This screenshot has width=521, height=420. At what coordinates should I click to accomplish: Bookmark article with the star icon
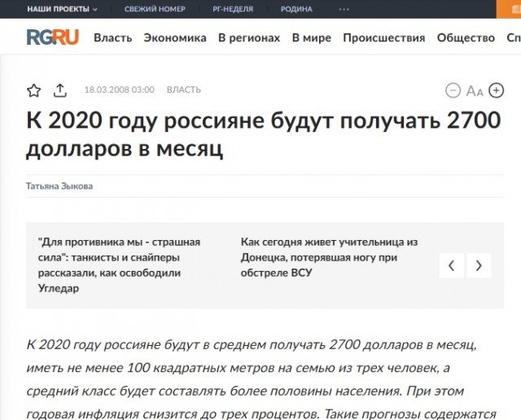[x=34, y=90]
